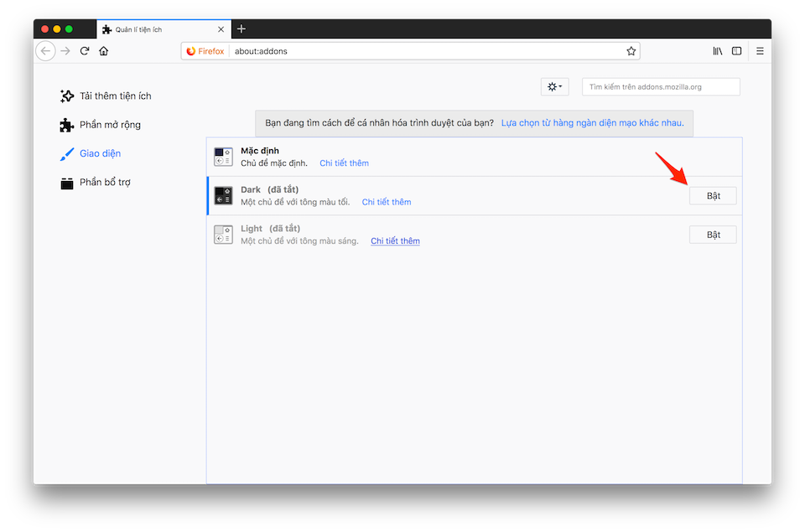Click the Light theme icon
This screenshot has height=532, width=805.
[223, 235]
